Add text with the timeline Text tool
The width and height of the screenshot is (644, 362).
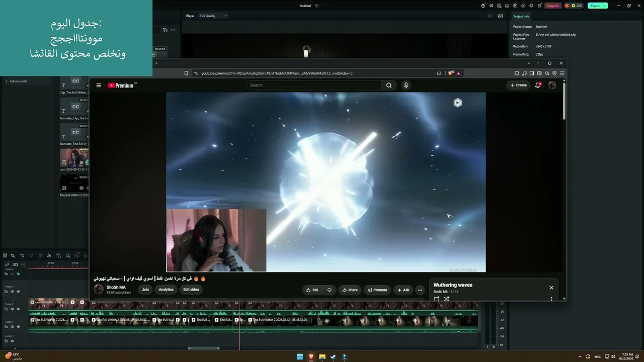pos(58,256)
